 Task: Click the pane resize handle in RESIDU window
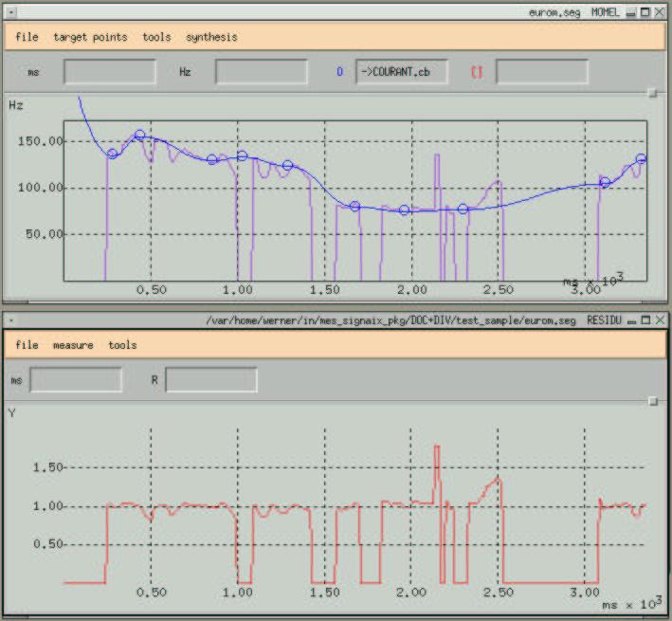pos(653,401)
